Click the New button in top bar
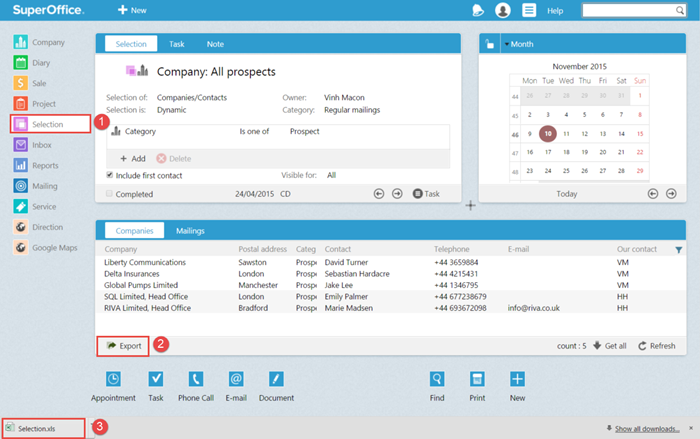Screen dimensions: 700x439 coord(132,10)
